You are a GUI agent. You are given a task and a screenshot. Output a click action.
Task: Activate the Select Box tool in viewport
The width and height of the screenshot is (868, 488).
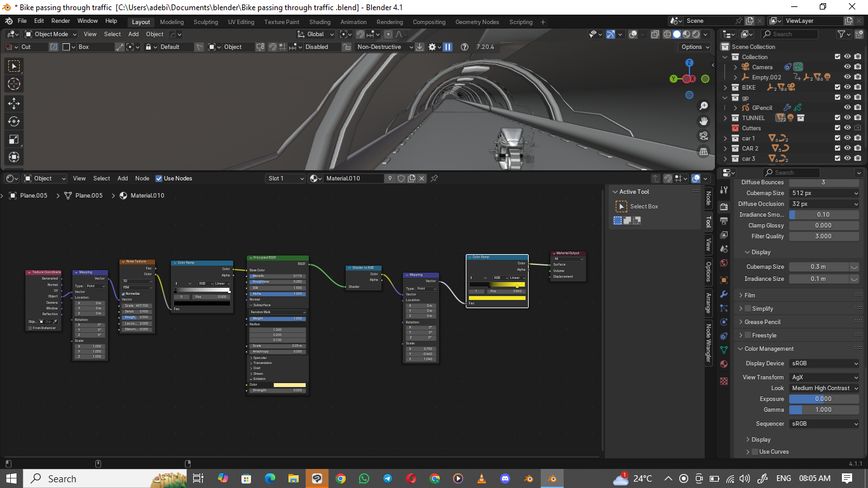point(14,66)
